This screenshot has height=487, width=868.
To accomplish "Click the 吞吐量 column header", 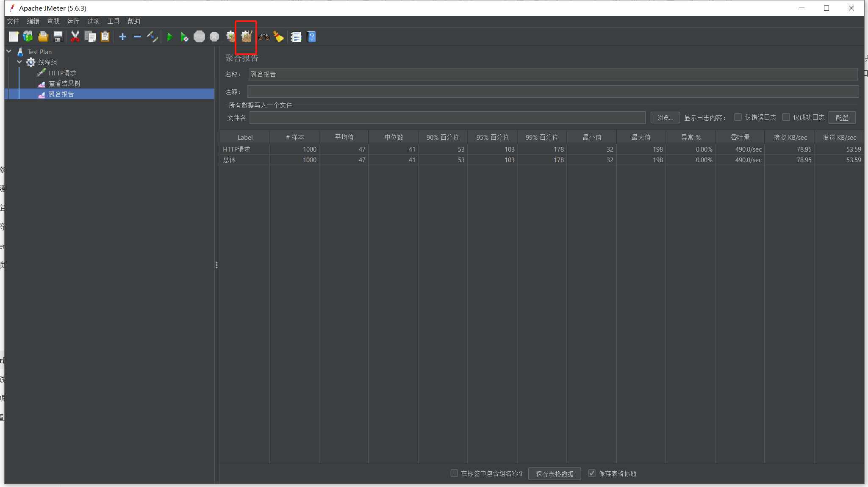I will (x=740, y=137).
